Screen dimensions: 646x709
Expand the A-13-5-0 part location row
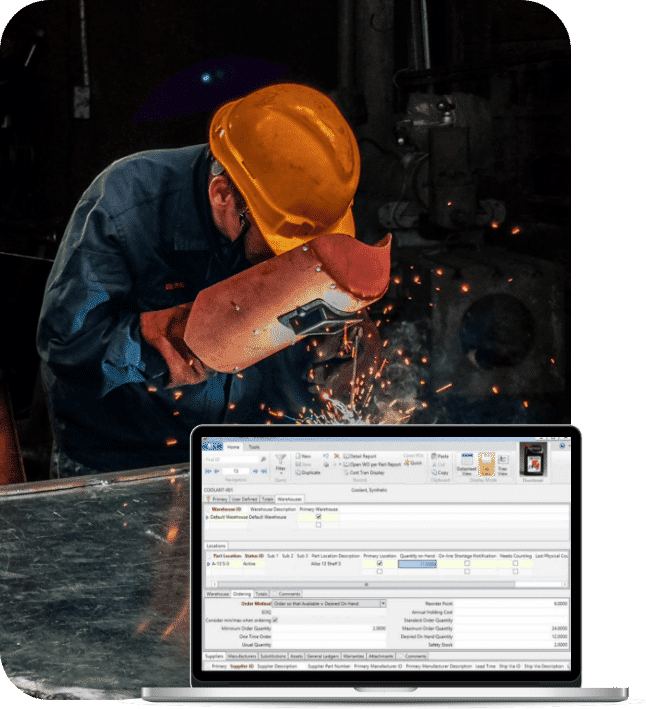click(208, 564)
